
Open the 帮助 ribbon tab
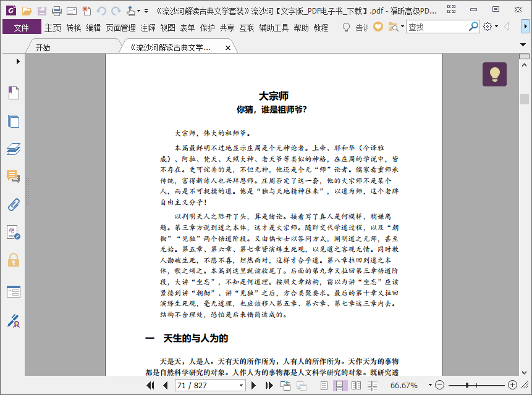tap(302, 27)
